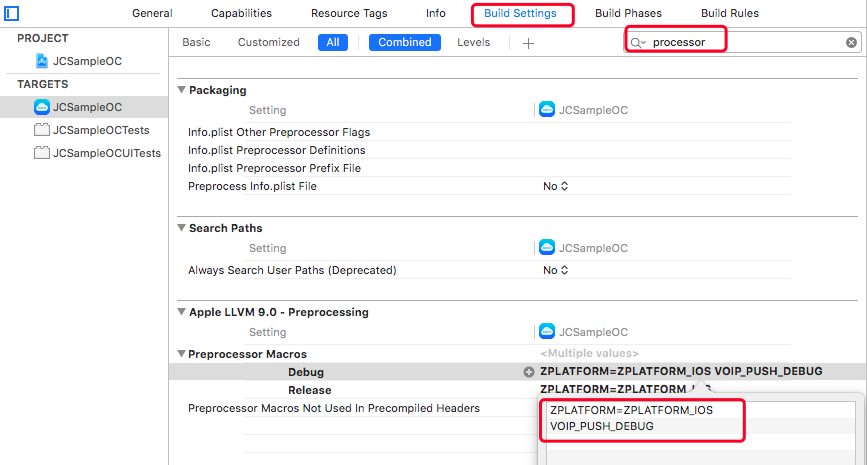The width and height of the screenshot is (867, 465).
Task: Switch to Levels view mode
Action: (x=473, y=43)
